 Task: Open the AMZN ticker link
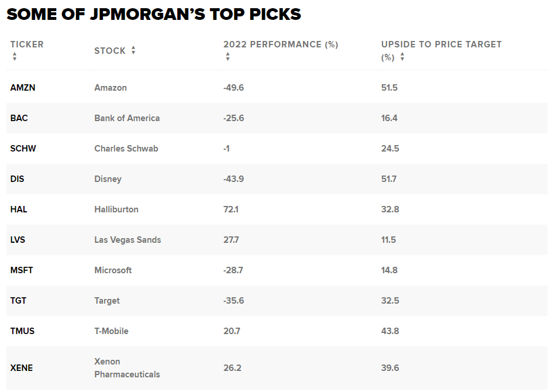(23, 88)
